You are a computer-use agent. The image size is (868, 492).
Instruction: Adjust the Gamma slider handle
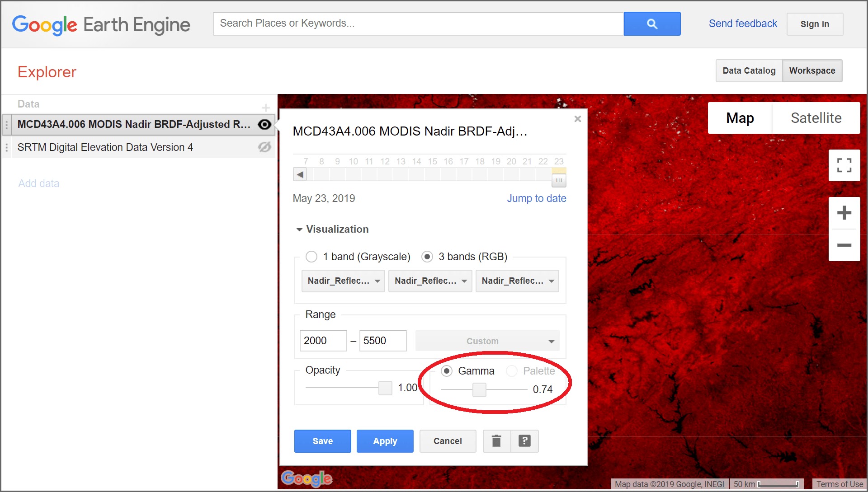tap(479, 389)
